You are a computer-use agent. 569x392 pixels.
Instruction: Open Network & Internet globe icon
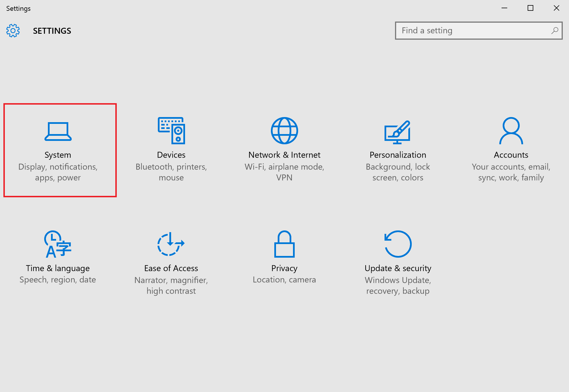(284, 130)
